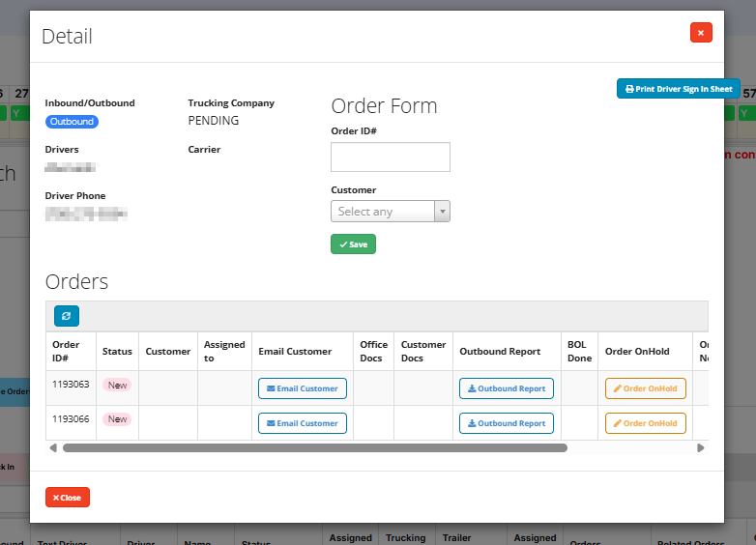Download Outbound Report for order 1193063
The width and height of the screenshot is (756, 545).
pyautogui.click(x=506, y=388)
